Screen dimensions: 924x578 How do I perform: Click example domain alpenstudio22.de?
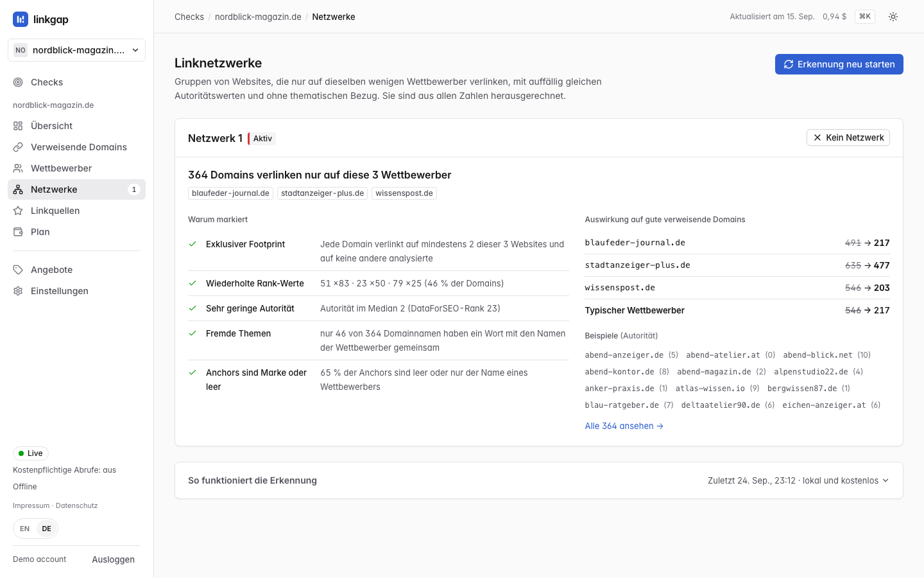[x=811, y=372]
